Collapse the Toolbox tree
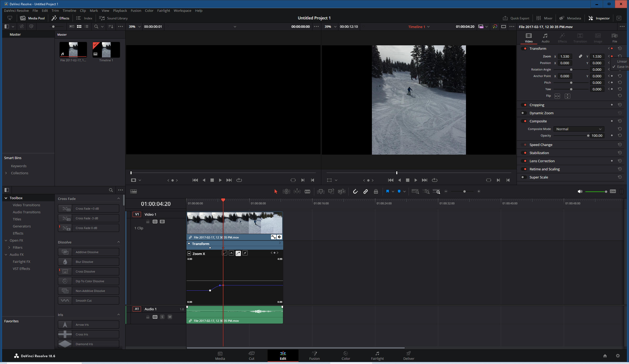Screen dimensions: 629x364 coord(6,198)
